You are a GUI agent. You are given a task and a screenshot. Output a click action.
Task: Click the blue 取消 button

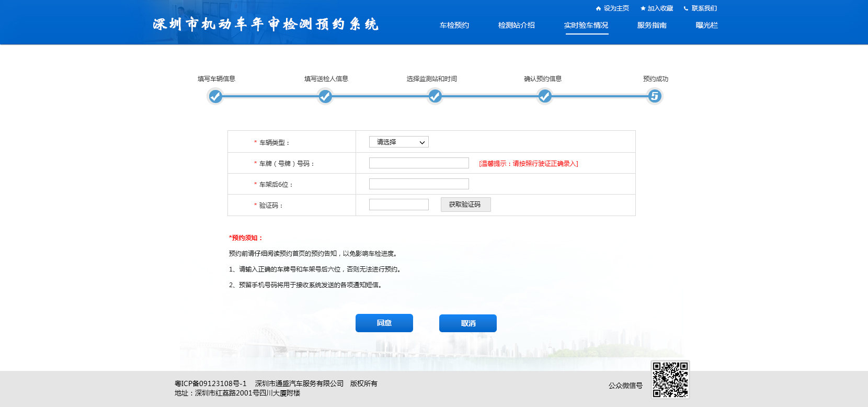(468, 323)
